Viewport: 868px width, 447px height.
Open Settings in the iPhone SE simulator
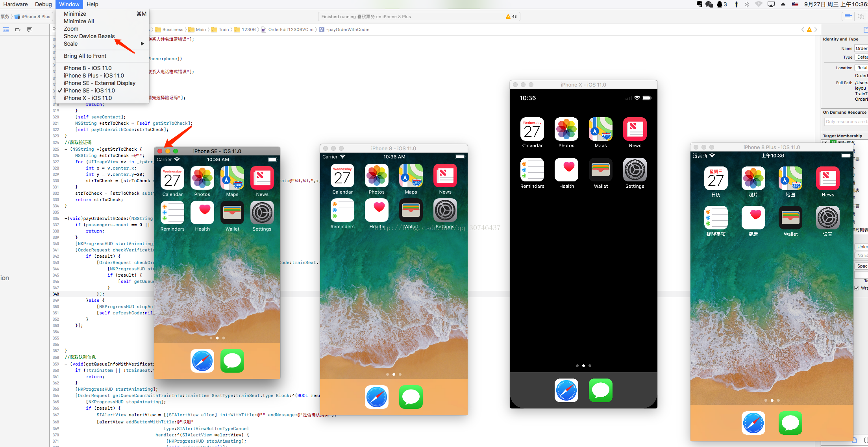(x=262, y=212)
